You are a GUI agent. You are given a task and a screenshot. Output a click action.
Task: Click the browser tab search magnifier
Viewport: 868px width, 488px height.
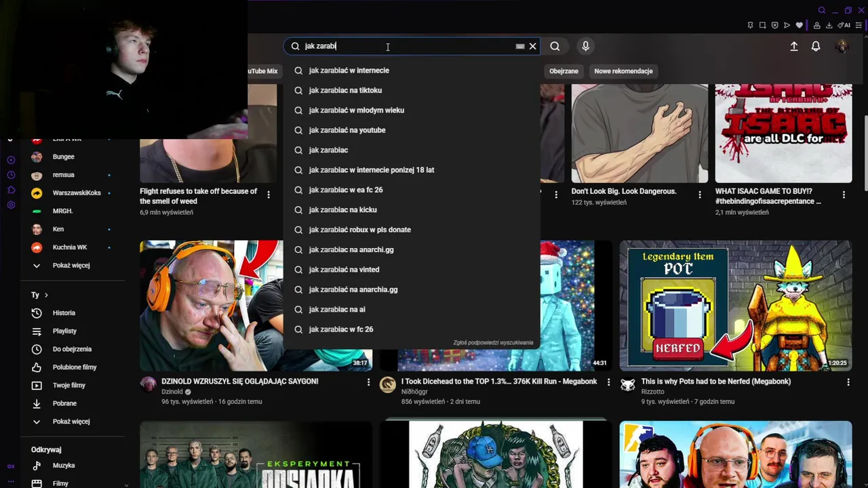[822, 10]
